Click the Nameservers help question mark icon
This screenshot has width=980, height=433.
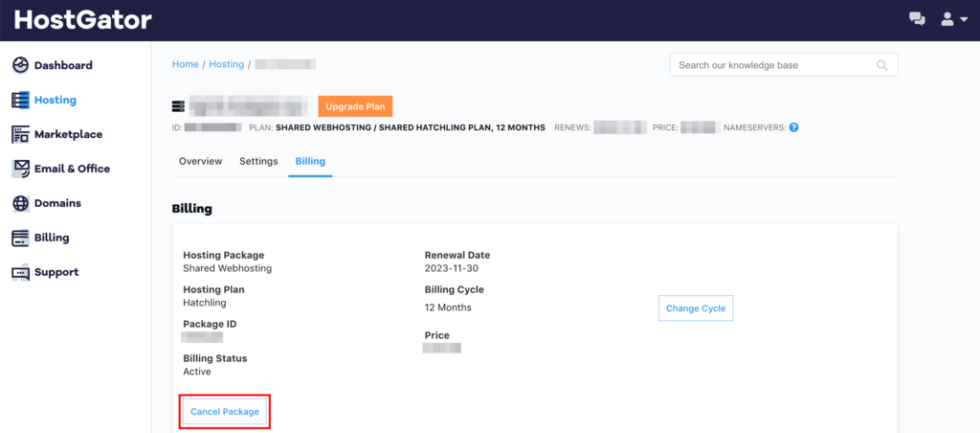[793, 127]
